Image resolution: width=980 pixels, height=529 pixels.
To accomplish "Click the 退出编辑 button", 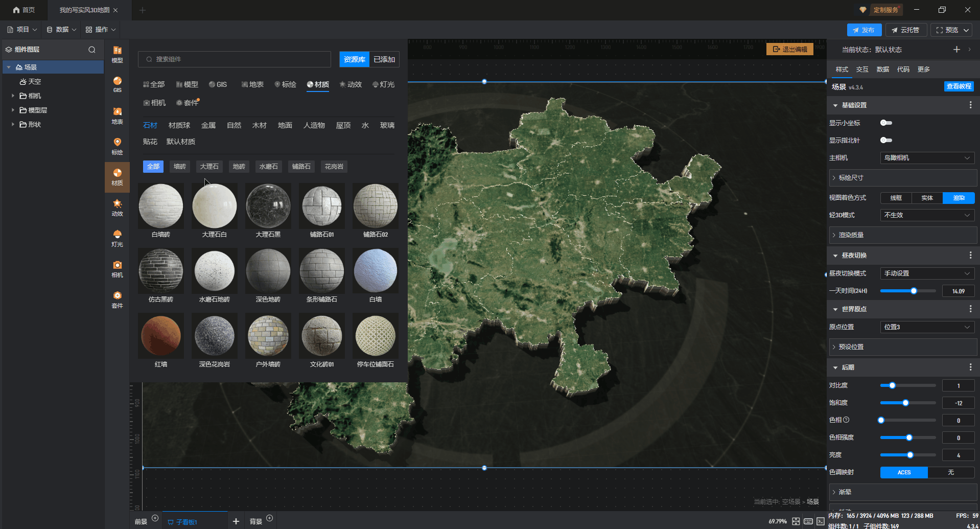I will click(789, 49).
